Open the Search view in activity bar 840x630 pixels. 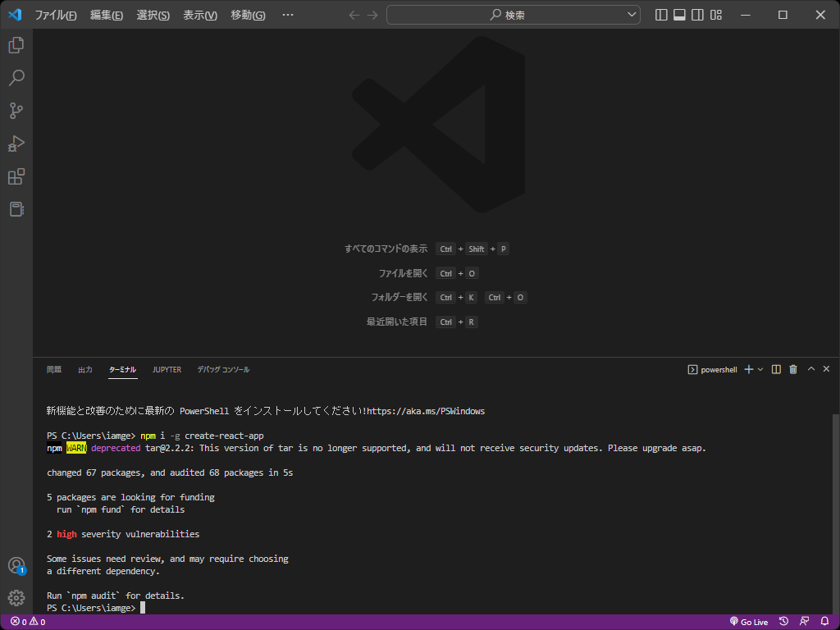[x=16, y=78]
